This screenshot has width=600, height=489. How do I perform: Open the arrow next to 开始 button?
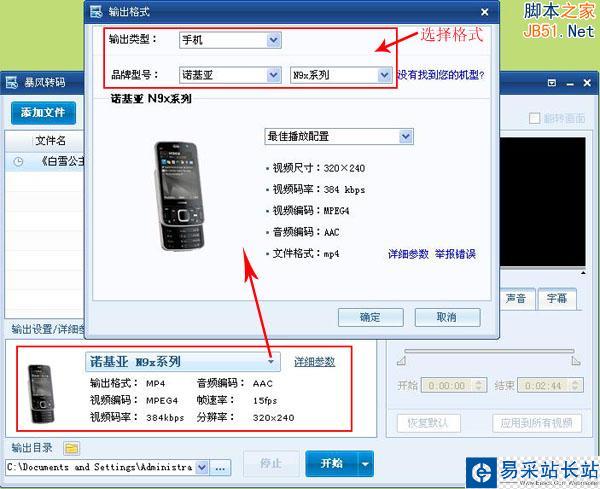[365, 464]
